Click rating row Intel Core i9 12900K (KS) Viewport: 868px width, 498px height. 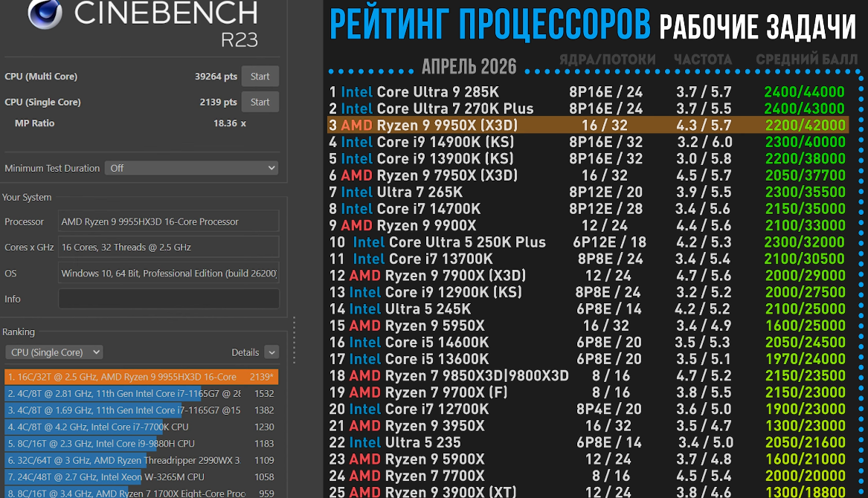(x=588, y=292)
